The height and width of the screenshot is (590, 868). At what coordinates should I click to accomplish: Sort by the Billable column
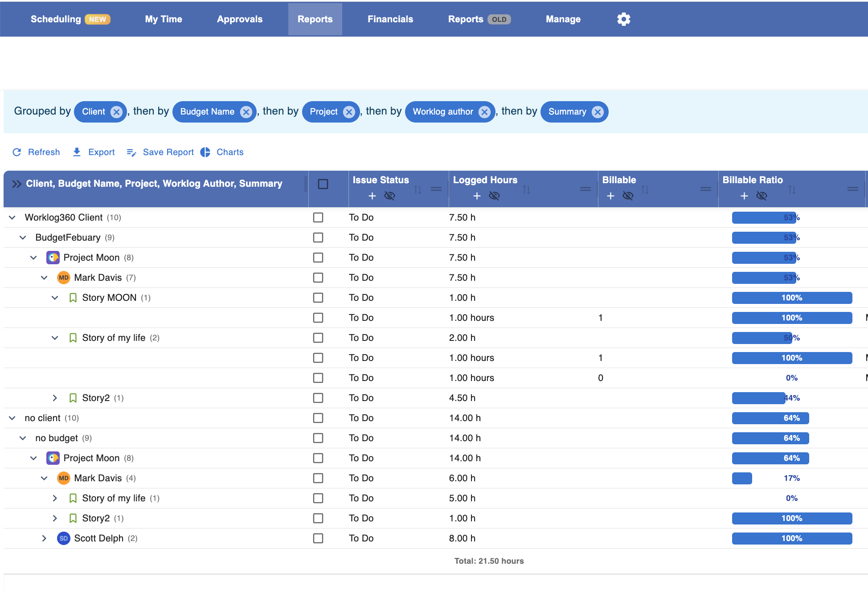(x=645, y=190)
